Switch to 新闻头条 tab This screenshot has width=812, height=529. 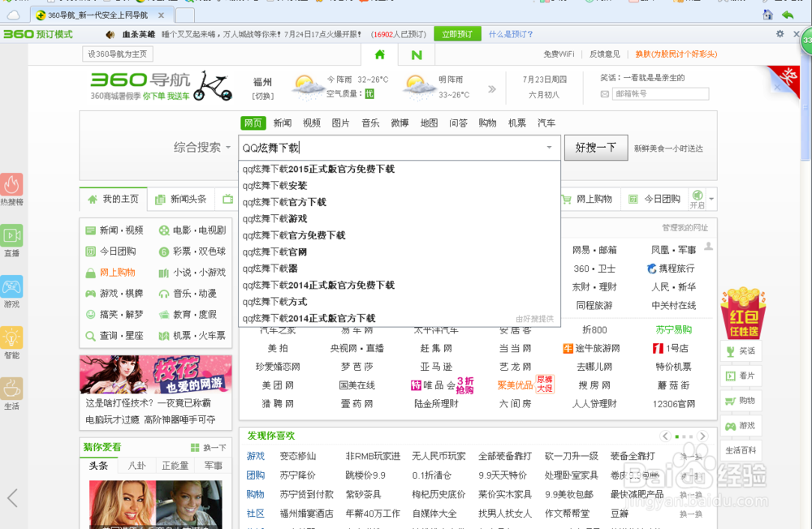click(181, 199)
